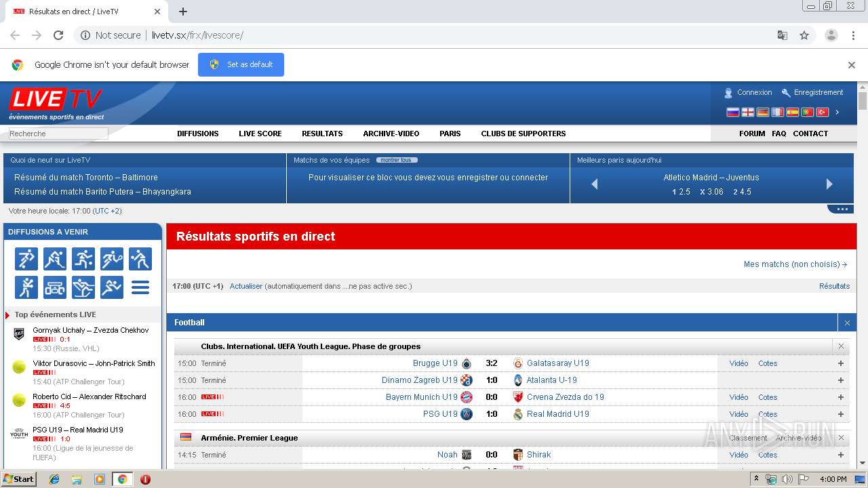Open the all-sports list hamburger icon
This screenshot has height=488, width=868.
pyautogui.click(x=140, y=287)
